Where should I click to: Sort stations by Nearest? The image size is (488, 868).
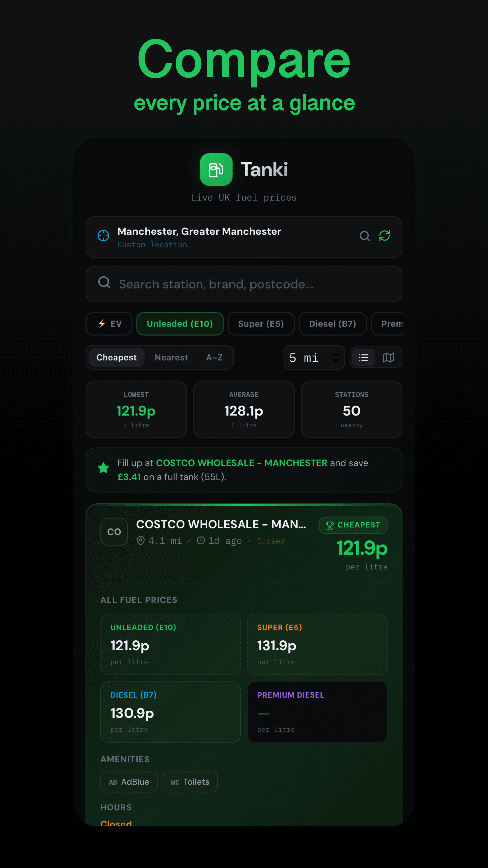(x=171, y=358)
